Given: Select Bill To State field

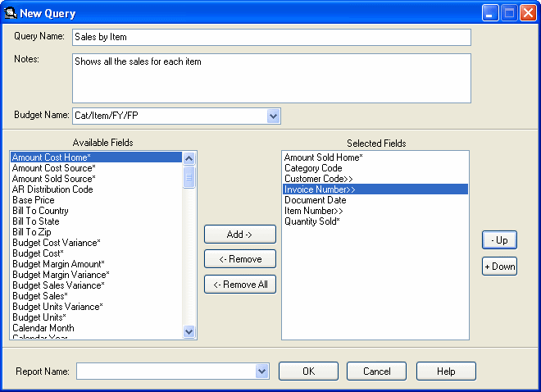Looking at the screenshot, I should (x=96, y=221).
